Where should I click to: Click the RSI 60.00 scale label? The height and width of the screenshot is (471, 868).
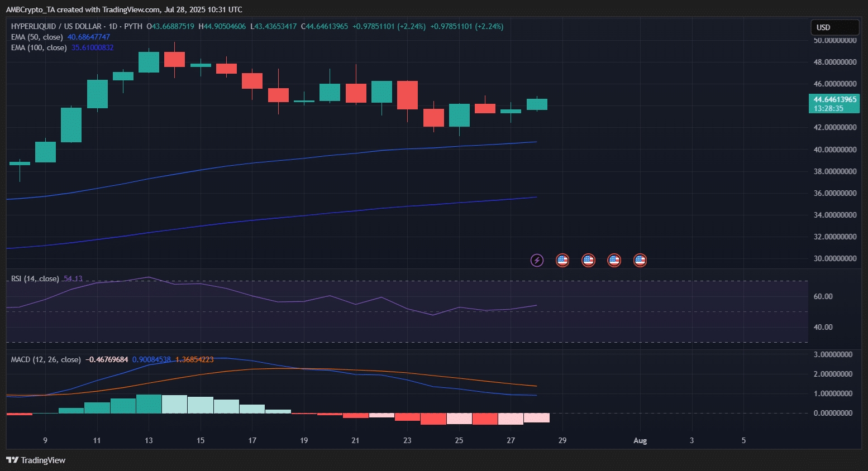823,296
